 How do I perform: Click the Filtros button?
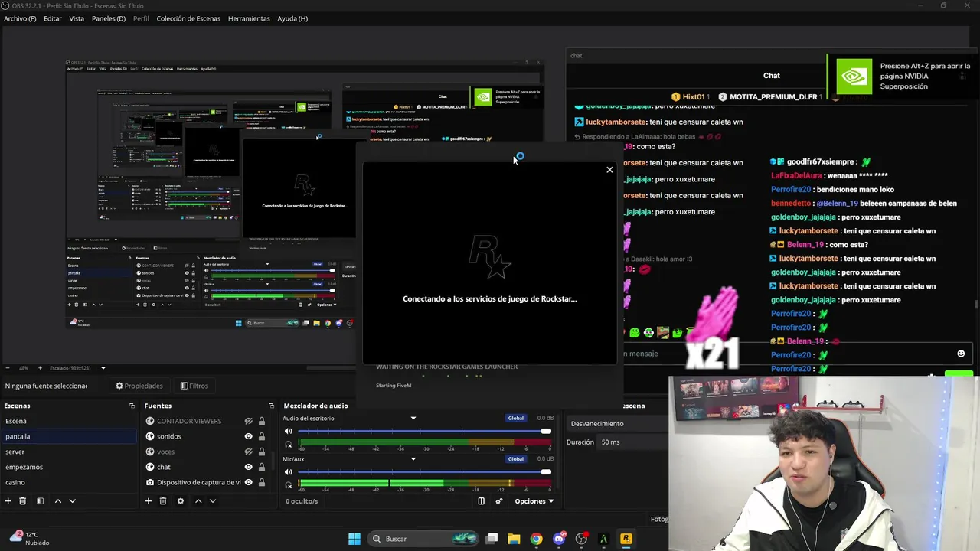tap(194, 386)
